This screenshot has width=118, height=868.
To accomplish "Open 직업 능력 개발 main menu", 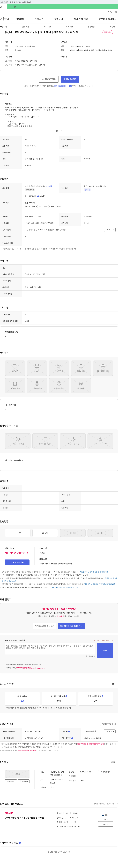I will coord(81,19).
